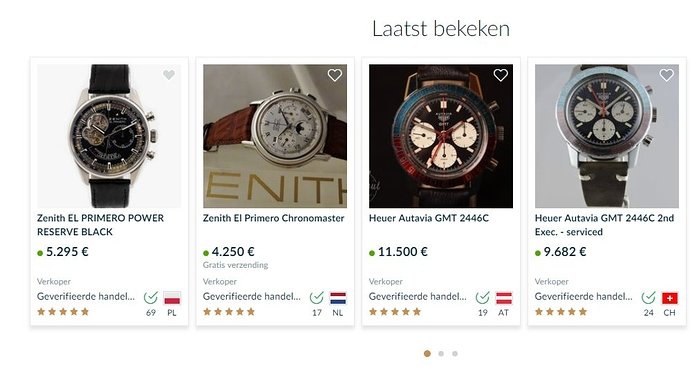Click verified checkmark badge with 24 reviews
Image resolution: width=690 pixels, height=372 pixels.
pyautogui.click(x=649, y=298)
